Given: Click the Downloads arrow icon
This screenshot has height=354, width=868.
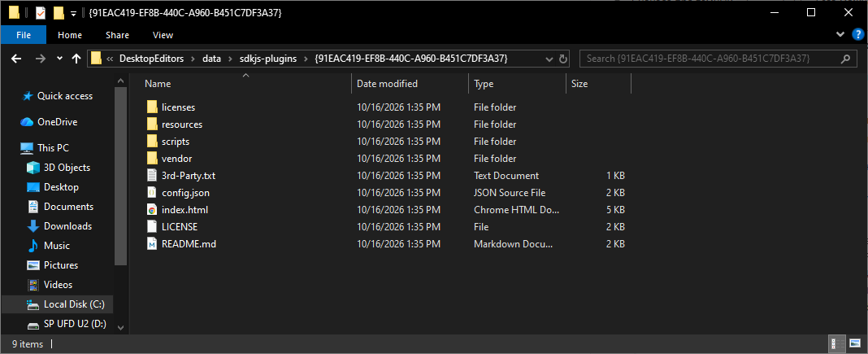Looking at the screenshot, I should (34, 226).
